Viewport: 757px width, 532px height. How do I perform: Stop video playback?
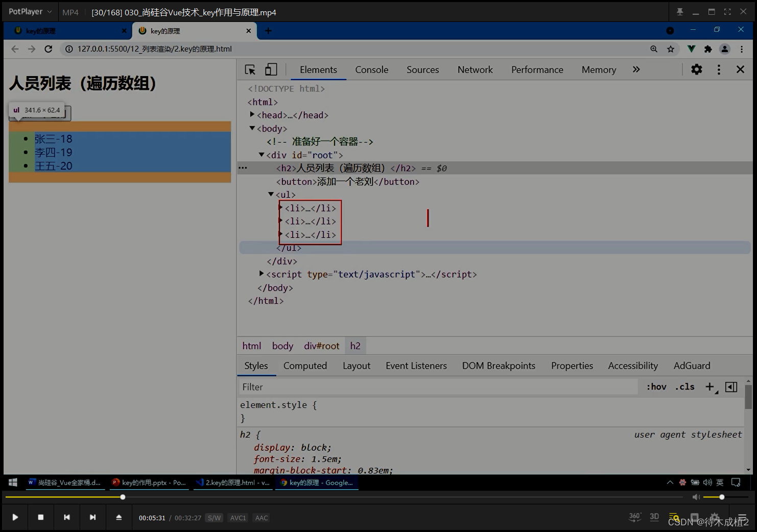pyautogui.click(x=41, y=517)
